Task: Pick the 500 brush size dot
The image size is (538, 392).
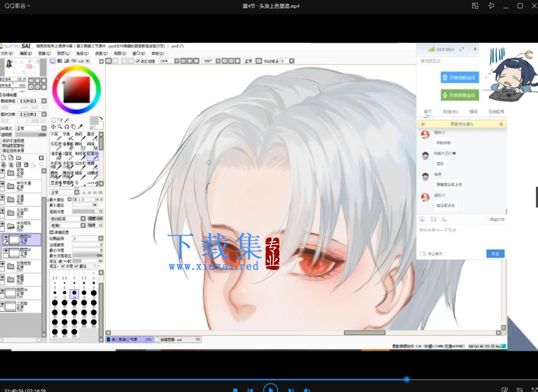Action: 74,332
